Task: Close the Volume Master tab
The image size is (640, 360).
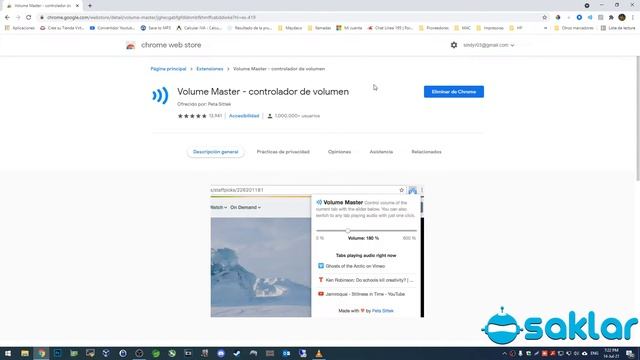Action: click(x=78, y=6)
